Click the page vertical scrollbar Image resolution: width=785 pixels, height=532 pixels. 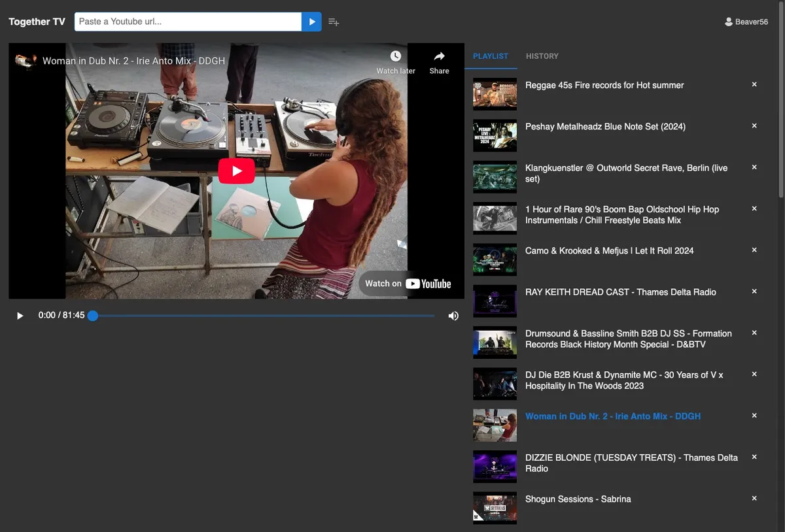tap(781, 98)
